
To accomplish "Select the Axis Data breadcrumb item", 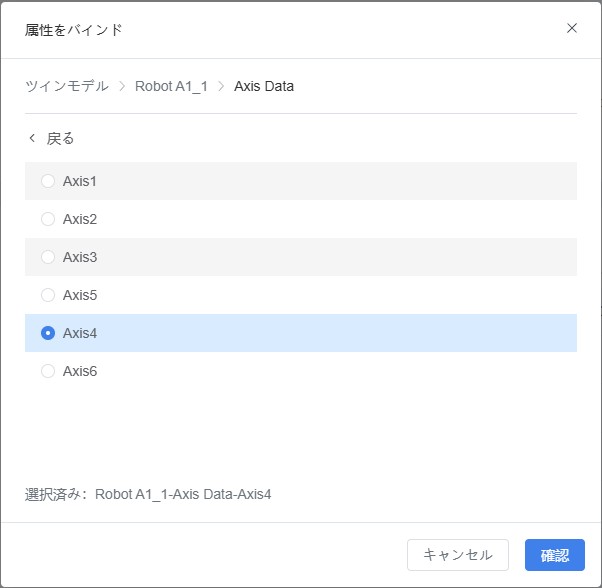I will tap(264, 86).
